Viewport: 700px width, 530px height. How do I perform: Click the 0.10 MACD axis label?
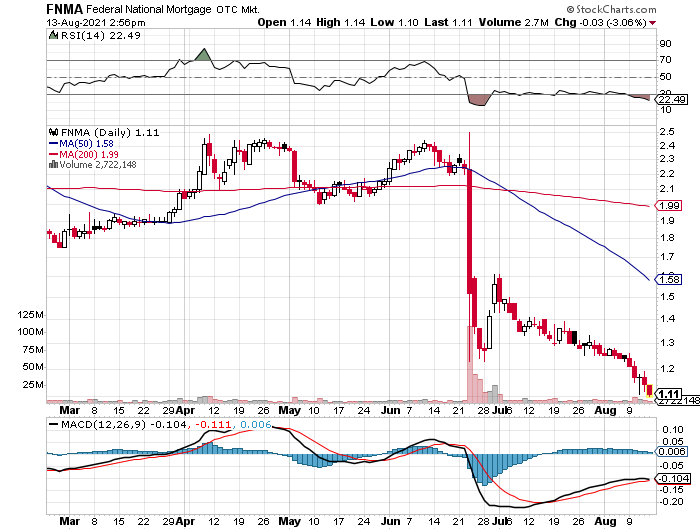pyautogui.click(x=673, y=430)
